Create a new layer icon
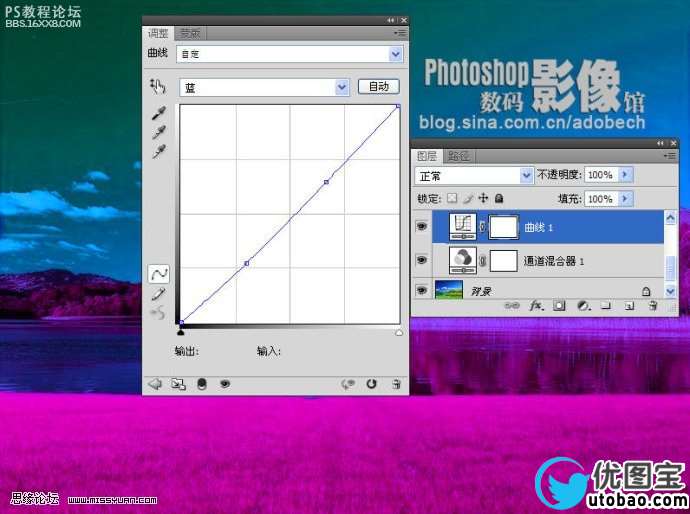 point(629,305)
